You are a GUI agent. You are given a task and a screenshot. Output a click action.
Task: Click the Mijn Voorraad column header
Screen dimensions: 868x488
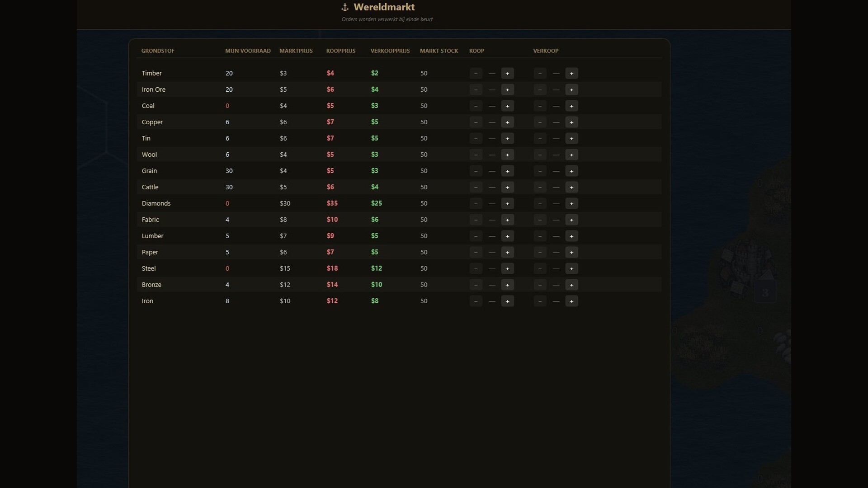click(x=248, y=51)
